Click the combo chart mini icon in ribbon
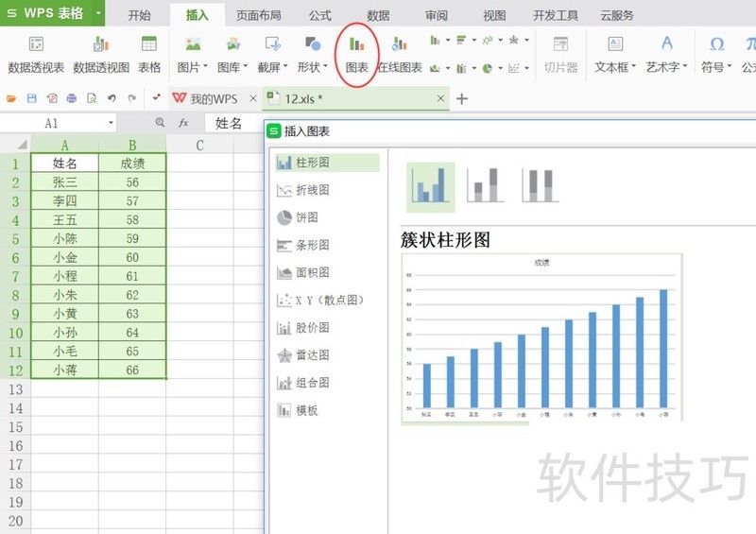756x534 pixels. tap(461, 68)
